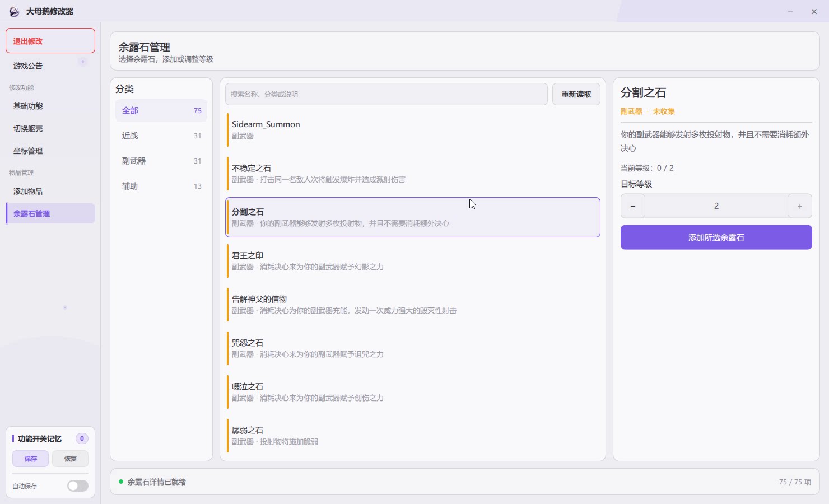Click the 功能开关记忆 count badge
The width and height of the screenshot is (829, 504).
click(82, 438)
